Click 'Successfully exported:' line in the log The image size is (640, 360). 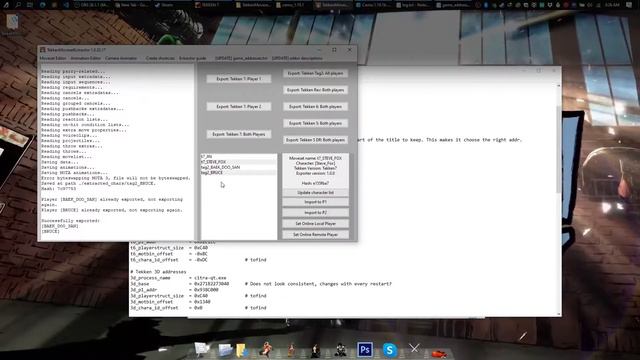coord(70,221)
